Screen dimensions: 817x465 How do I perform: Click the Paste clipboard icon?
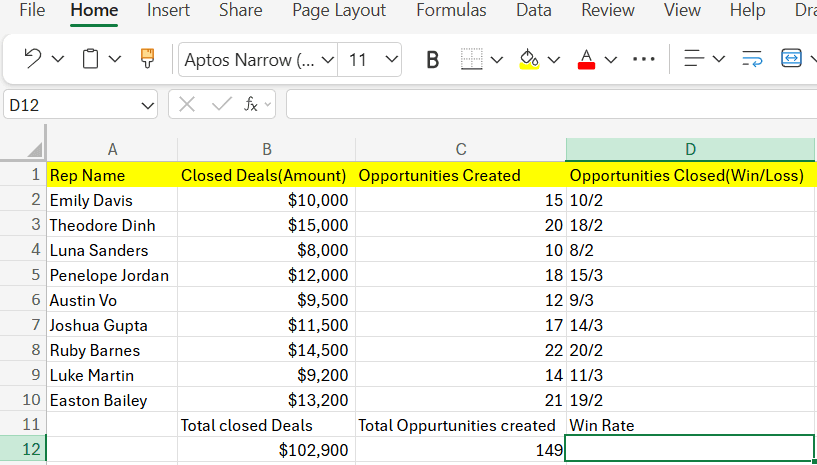[90, 58]
